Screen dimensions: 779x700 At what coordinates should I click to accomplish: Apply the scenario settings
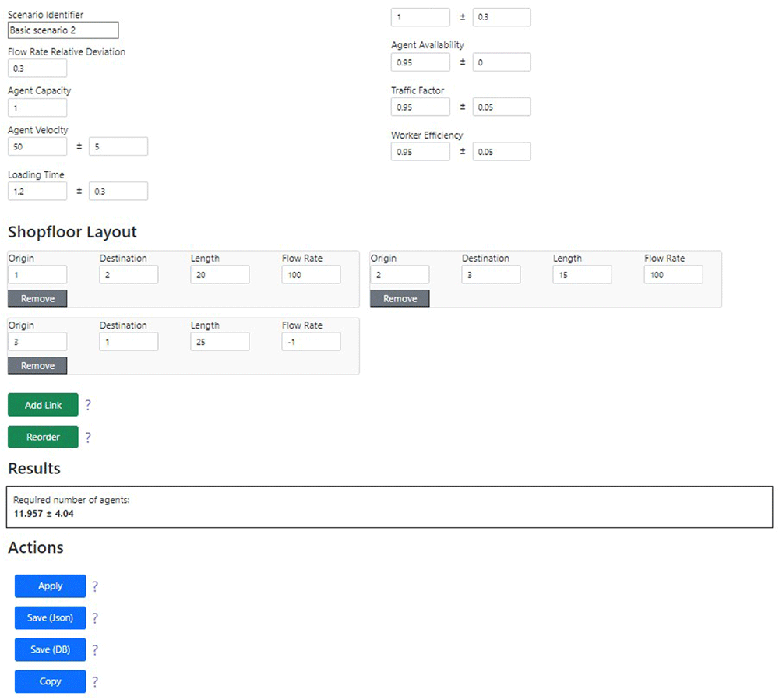(x=50, y=586)
